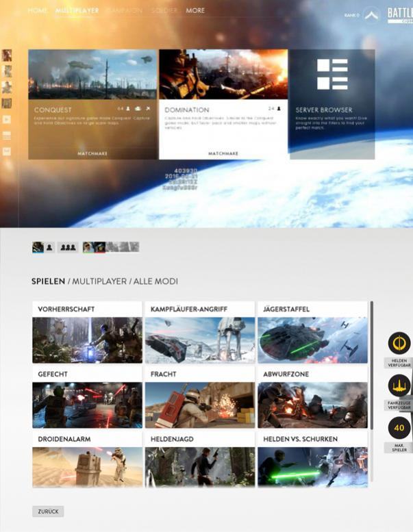Click the jet aircraft icon on Conquest

tap(148, 109)
